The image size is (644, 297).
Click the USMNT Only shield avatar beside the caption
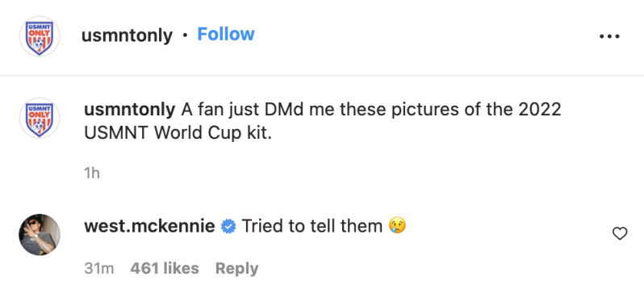coord(40,118)
